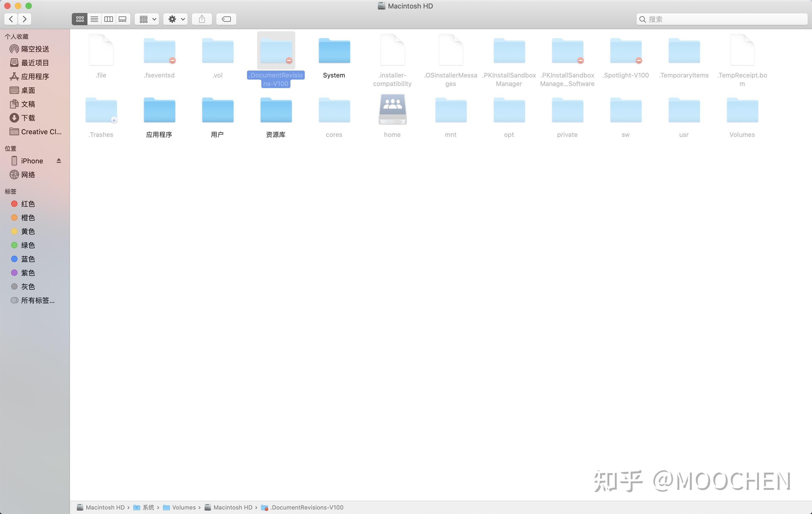Open AirDrop (隔空投送) in sidebar

click(x=35, y=49)
